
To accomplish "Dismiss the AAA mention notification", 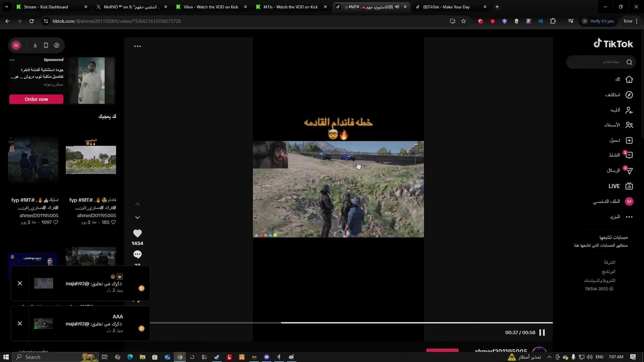I will pyautogui.click(x=20, y=323).
